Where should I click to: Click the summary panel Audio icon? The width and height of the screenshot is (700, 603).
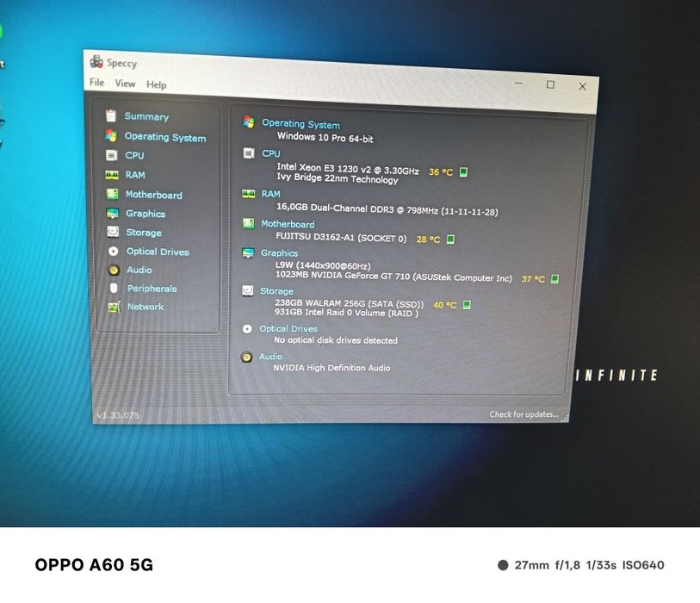246,357
